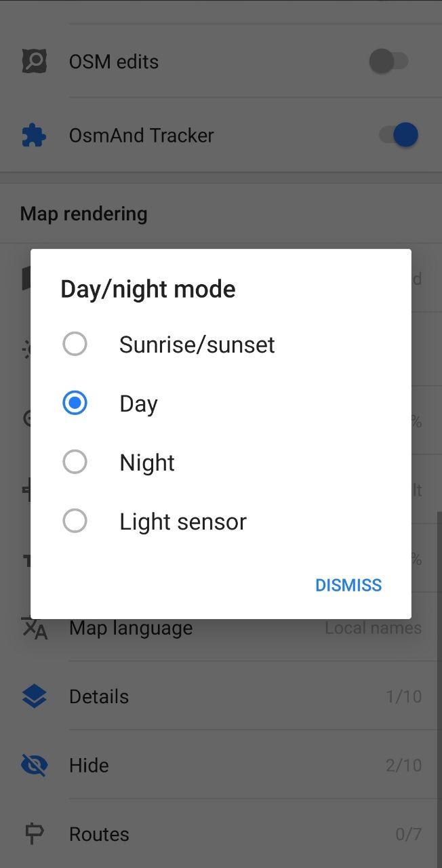Select the Night radio option
Screen dimensions: 442x868
pyautogui.click(x=75, y=462)
